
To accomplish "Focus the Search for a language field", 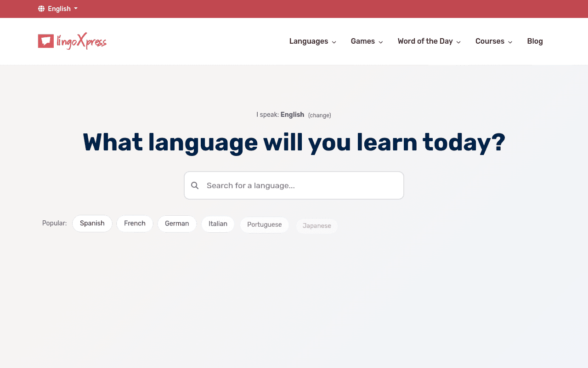I will [294, 185].
